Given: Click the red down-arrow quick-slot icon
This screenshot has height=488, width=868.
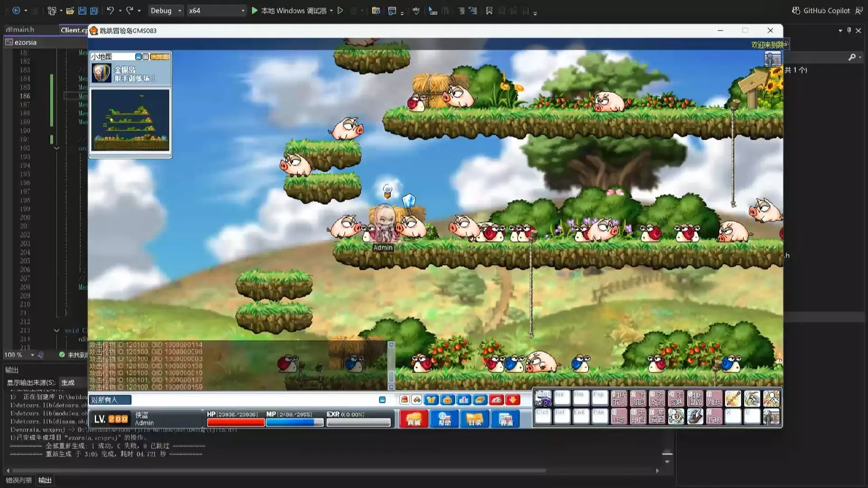Looking at the screenshot, I should coord(513,399).
